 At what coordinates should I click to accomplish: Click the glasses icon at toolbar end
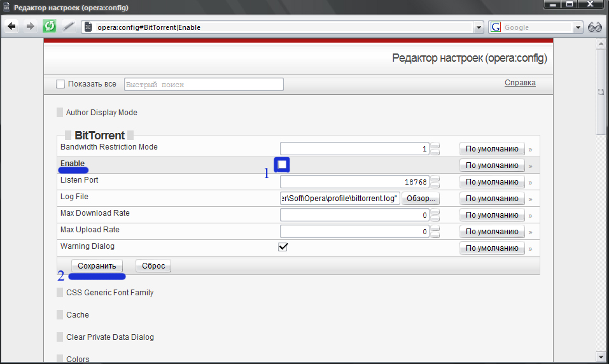(594, 27)
